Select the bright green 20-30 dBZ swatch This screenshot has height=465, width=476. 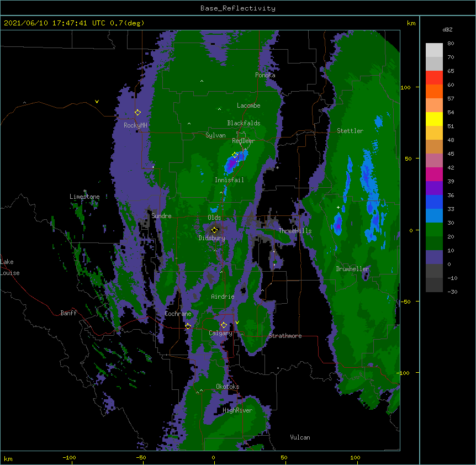434,230
